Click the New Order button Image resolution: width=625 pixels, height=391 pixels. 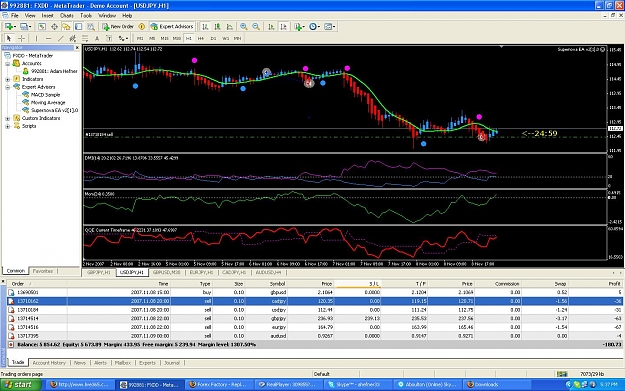(118, 26)
